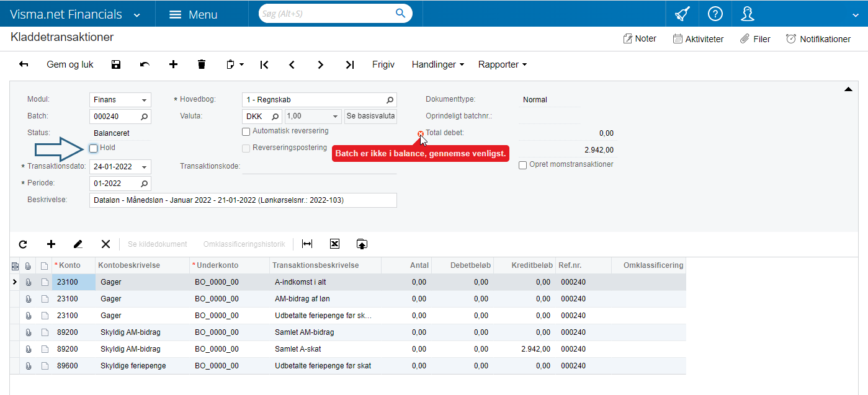Enable the Hold checkbox
The height and width of the screenshot is (395, 868).
coord(94,148)
